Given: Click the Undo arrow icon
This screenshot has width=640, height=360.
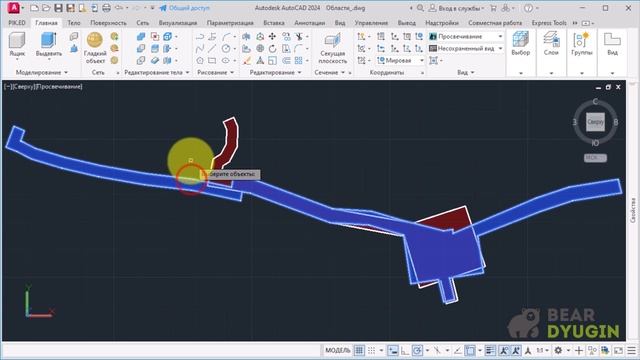Looking at the screenshot, I should (119, 8).
